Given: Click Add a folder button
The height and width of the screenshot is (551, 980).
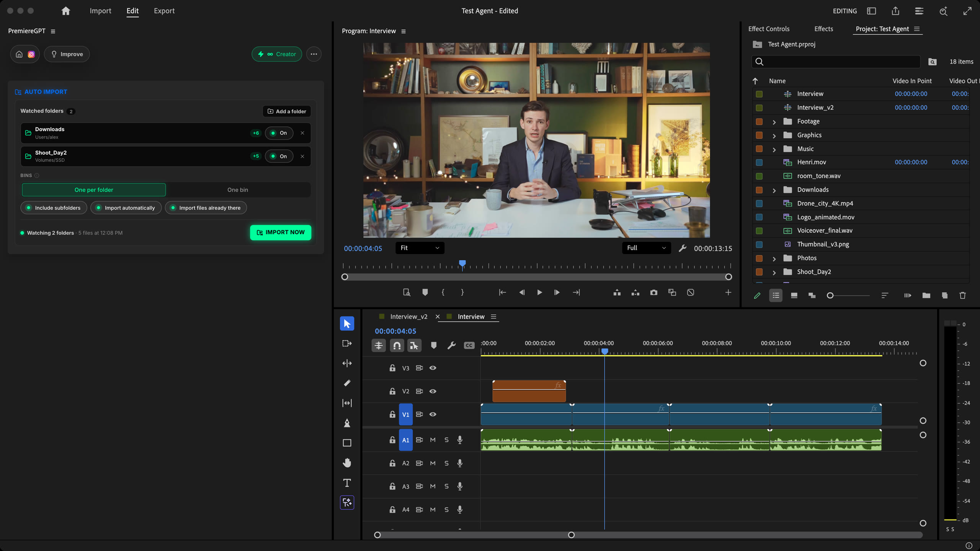Looking at the screenshot, I should 287,111.
